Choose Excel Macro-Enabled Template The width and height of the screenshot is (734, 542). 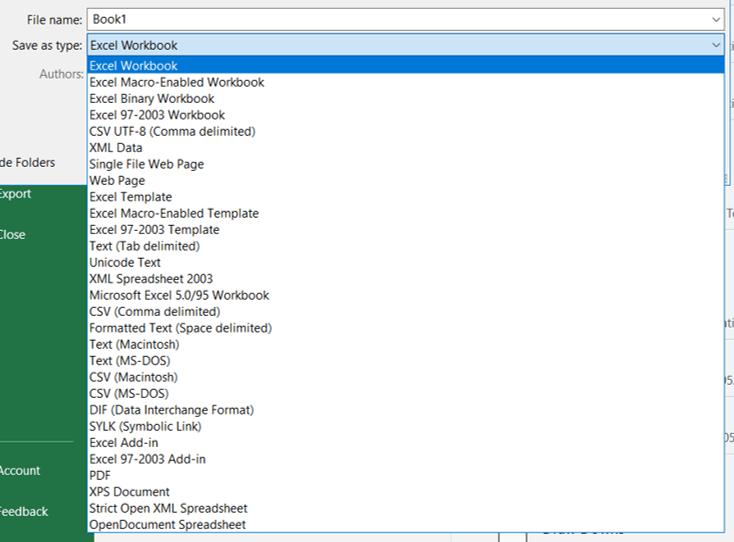[x=406, y=213]
